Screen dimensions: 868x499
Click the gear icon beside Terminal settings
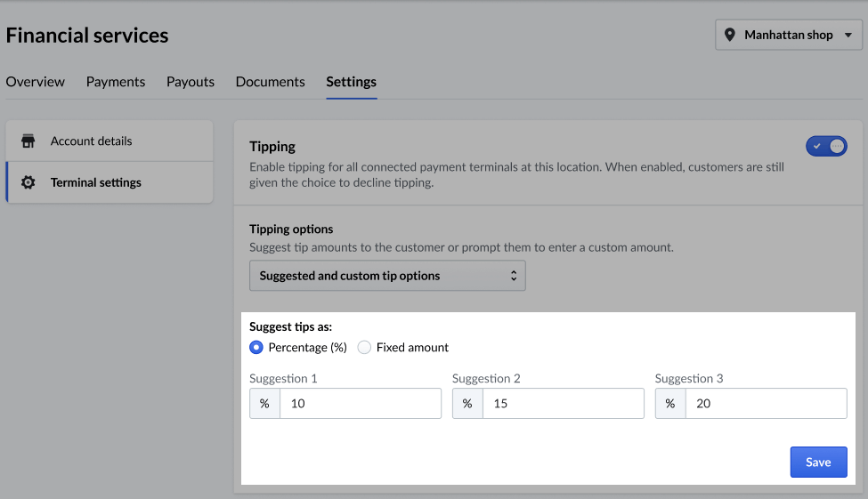tap(28, 182)
